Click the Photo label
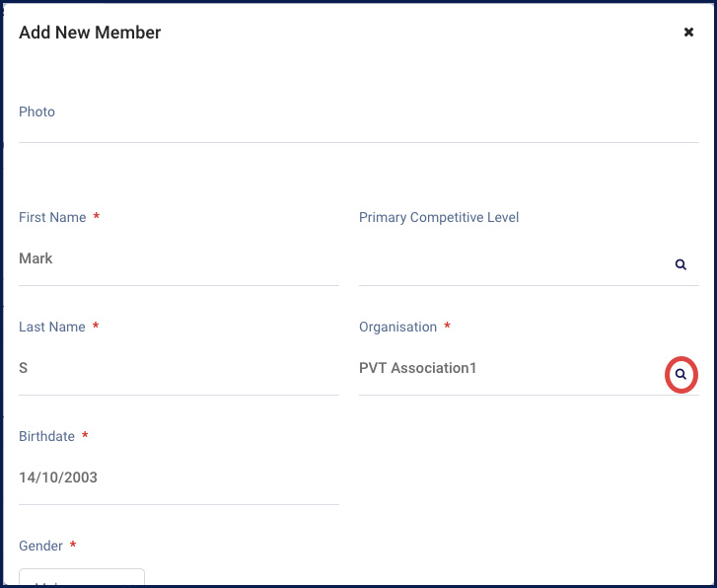 coord(37,112)
